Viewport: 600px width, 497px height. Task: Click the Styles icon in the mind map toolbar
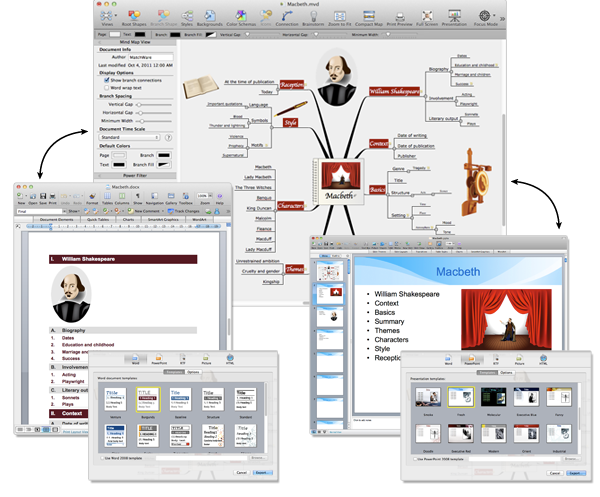[187, 16]
